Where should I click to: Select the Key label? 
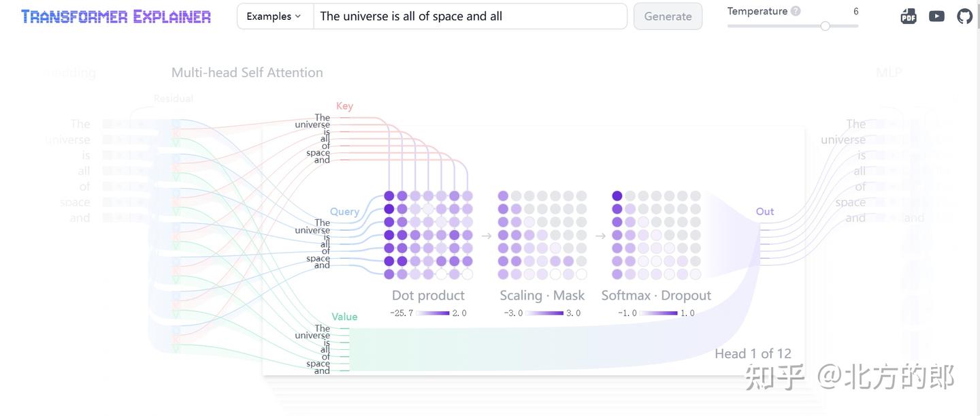[x=344, y=106]
